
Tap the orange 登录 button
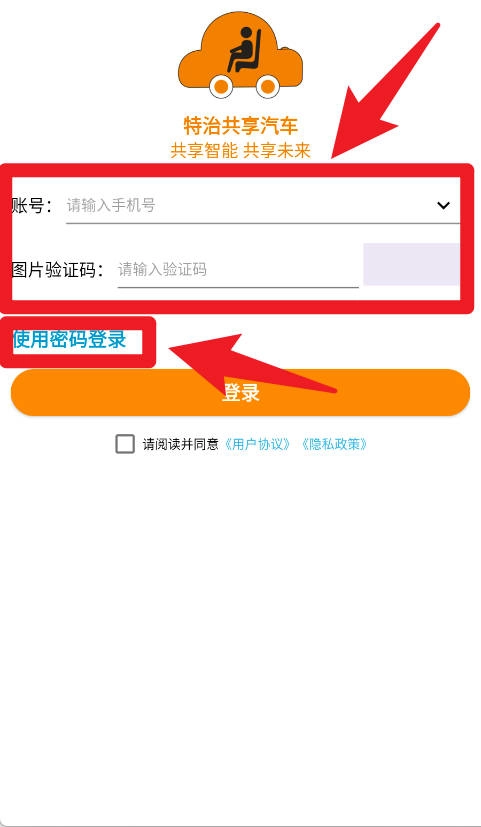coord(240,392)
